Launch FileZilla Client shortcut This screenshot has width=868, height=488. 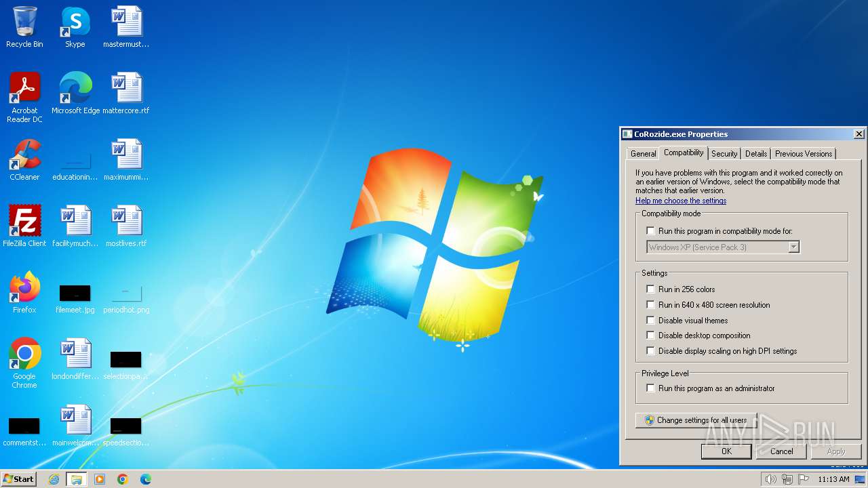click(24, 226)
